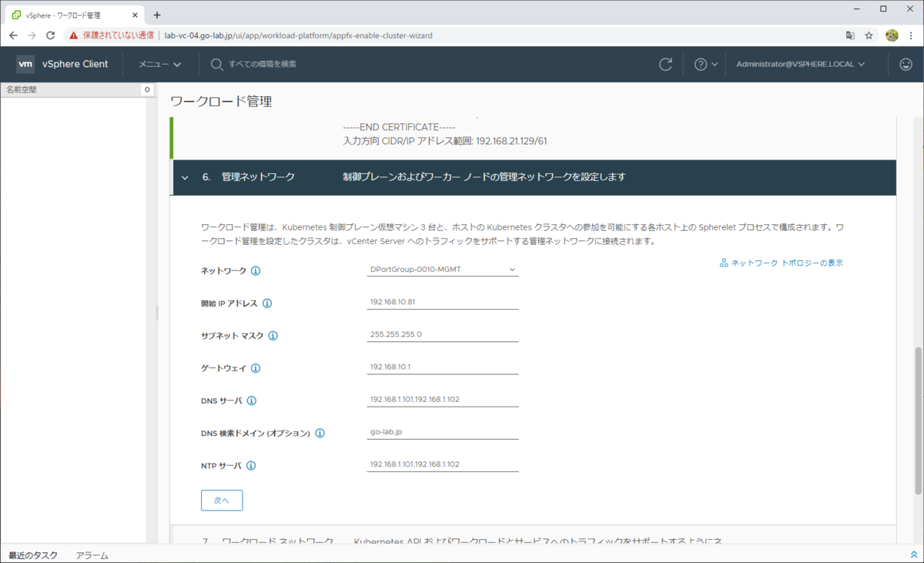Click info icon next to DNS サーバ
This screenshot has width=924, height=563.
251,400
